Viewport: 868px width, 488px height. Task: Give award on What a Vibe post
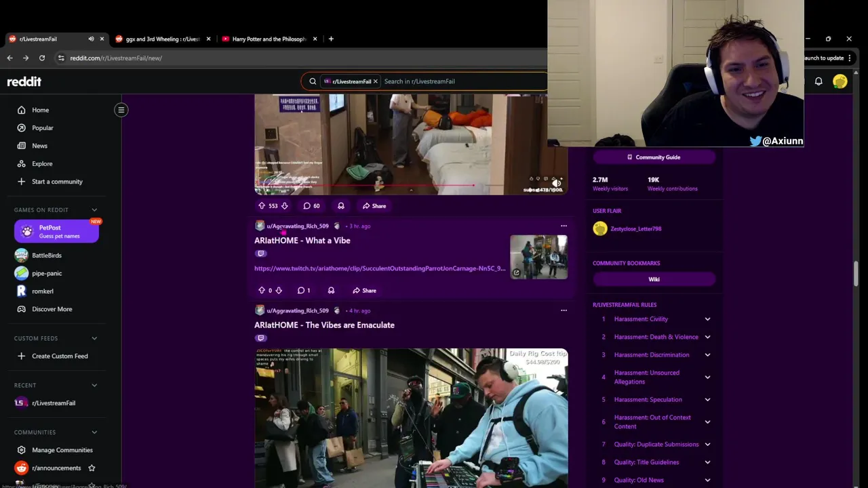[x=331, y=291]
